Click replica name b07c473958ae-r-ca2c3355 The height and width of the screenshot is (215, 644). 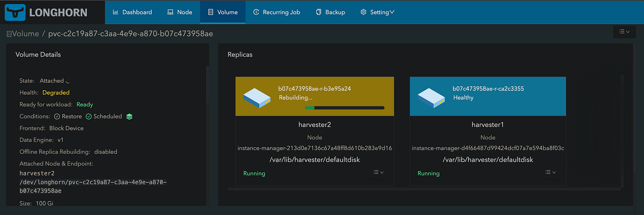[488, 89]
